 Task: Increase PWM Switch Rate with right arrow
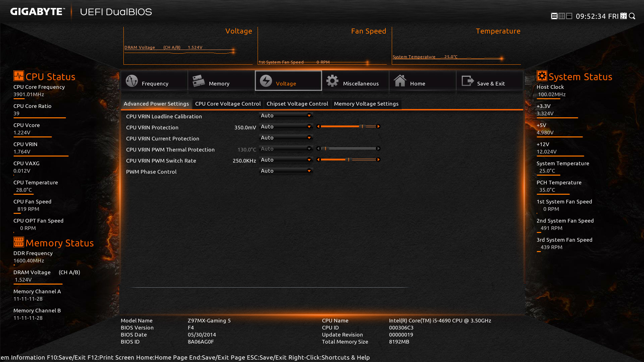tap(378, 160)
